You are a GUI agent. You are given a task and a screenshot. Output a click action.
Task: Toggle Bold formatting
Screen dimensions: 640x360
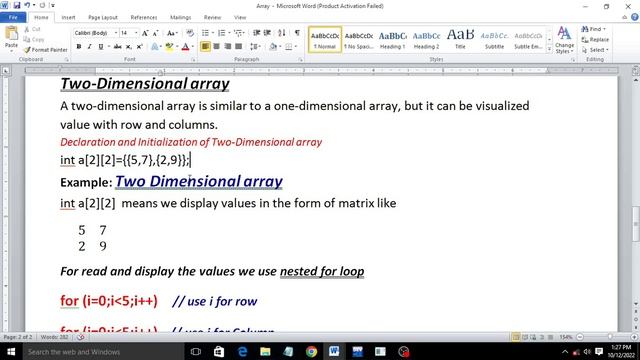coord(79,47)
